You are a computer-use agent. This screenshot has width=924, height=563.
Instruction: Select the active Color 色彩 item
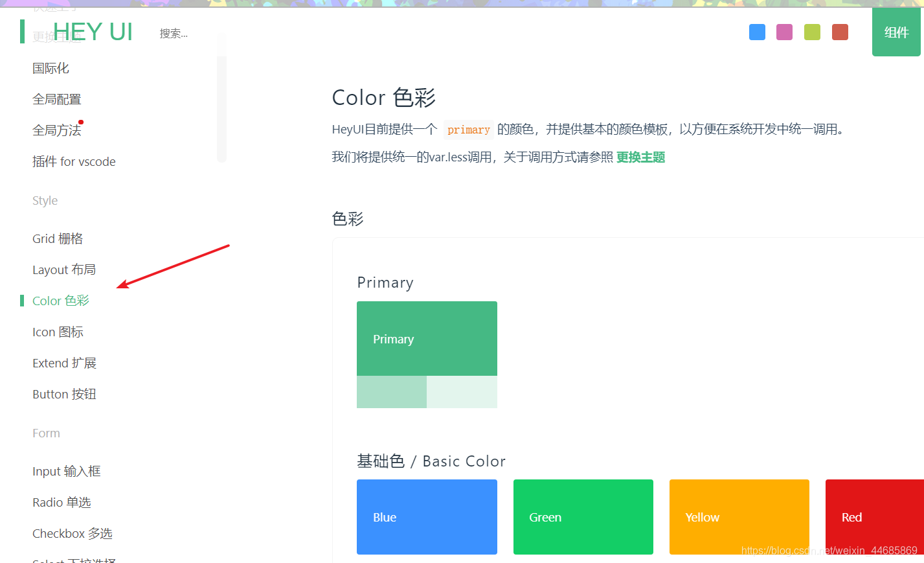pos(61,300)
